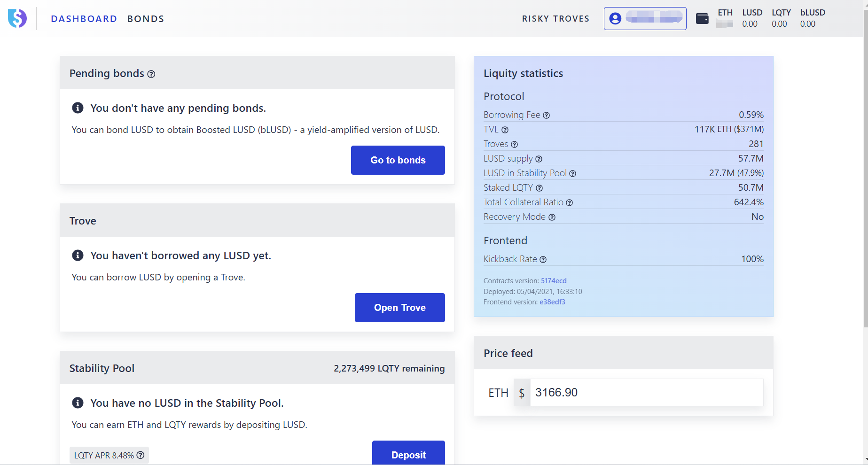
Task: Click the 2,273,499 LQTY remaining text
Action: click(x=389, y=368)
